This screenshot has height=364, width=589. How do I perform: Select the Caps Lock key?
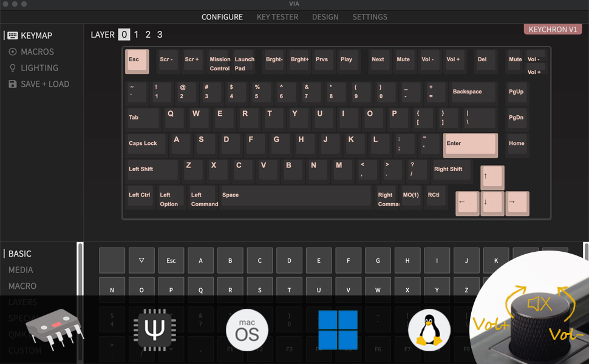(x=146, y=144)
